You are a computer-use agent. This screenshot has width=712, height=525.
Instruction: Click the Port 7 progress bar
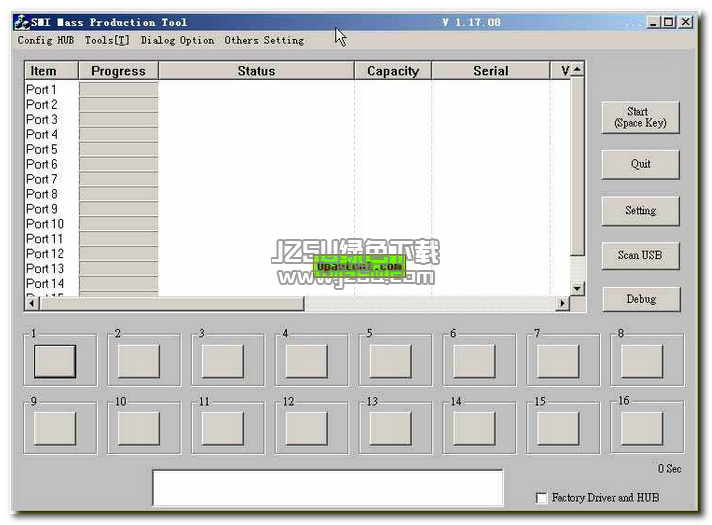coord(119,179)
